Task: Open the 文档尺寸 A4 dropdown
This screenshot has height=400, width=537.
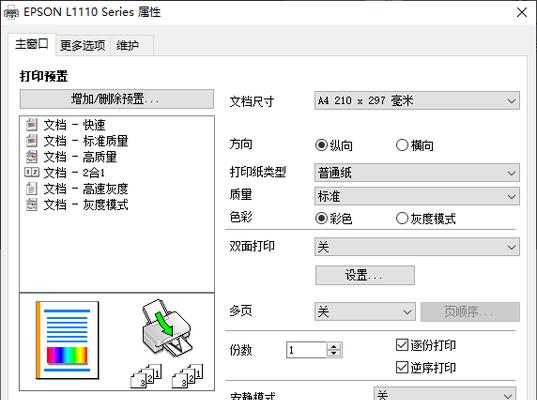Action: 417,101
